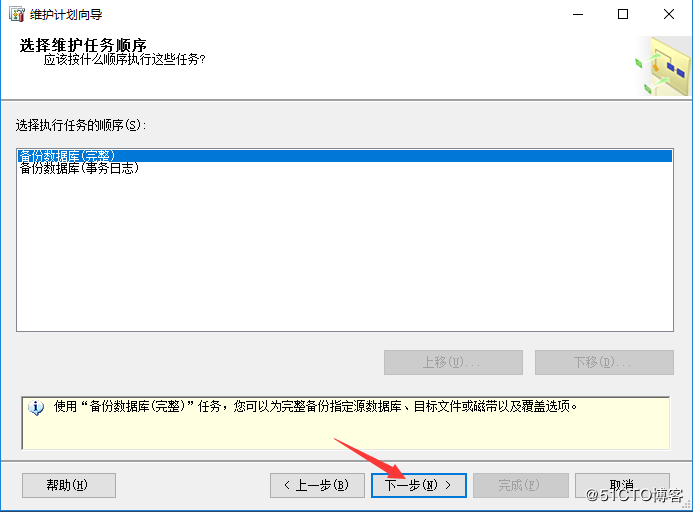Open help with 帮助(H) button
This screenshot has width=693, height=512.
[69, 485]
